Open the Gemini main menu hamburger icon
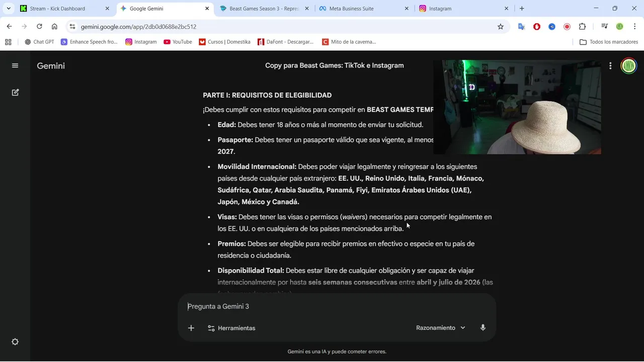The image size is (644, 362). click(x=15, y=65)
